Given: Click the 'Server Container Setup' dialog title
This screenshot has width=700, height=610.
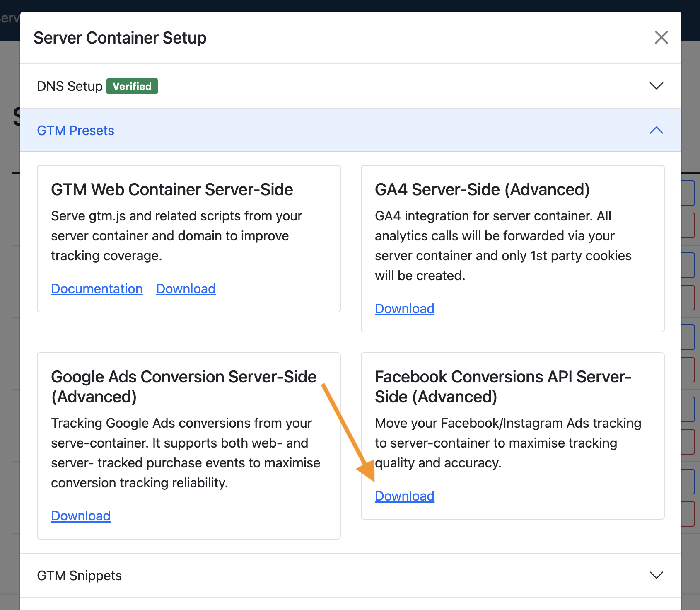Looking at the screenshot, I should pyautogui.click(x=120, y=38).
